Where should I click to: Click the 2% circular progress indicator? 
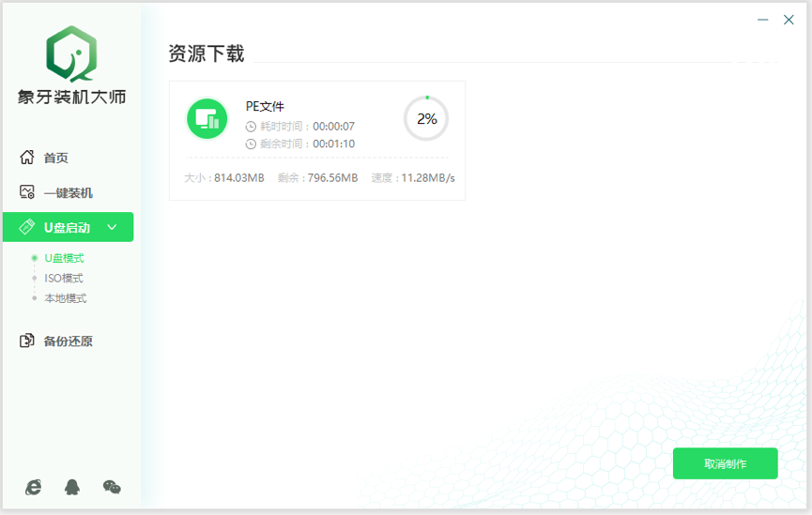point(426,119)
